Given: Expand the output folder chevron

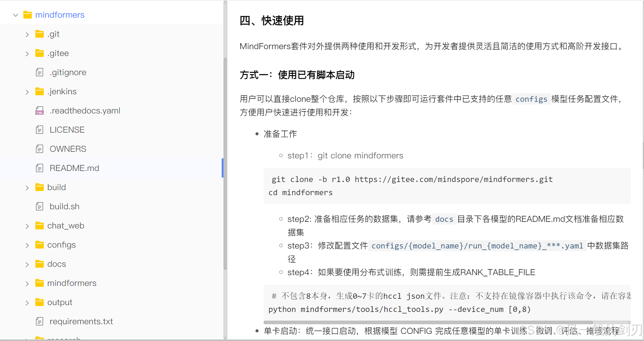Looking at the screenshot, I should click(27, 303).
